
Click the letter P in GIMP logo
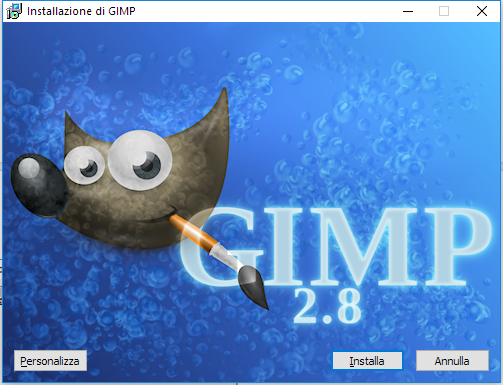(449, 247)
